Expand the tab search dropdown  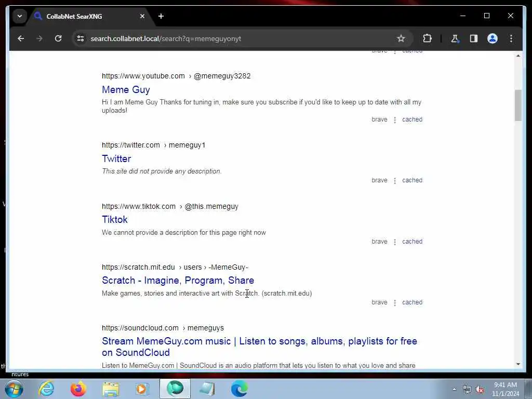coord(20,16)
